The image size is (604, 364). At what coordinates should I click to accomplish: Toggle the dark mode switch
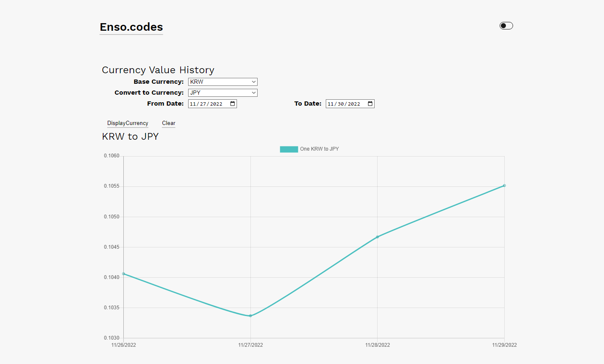[506, 26]
